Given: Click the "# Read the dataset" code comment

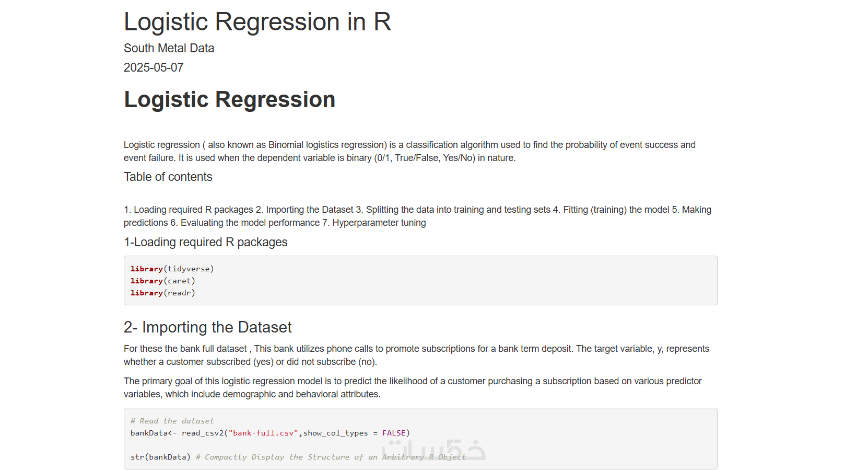Looking at the screenshot, I should (x=172, y=421).
